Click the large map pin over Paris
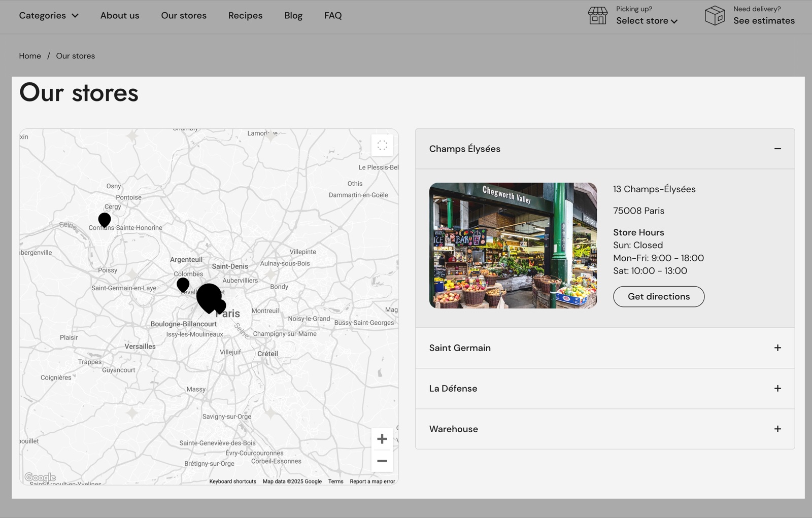 (209, 298)
